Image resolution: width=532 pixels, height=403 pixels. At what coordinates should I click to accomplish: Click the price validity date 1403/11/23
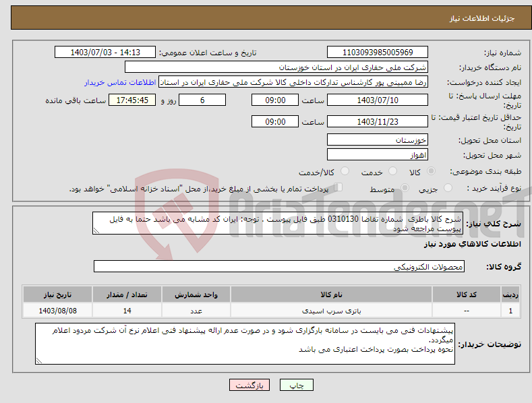(378, 121)
